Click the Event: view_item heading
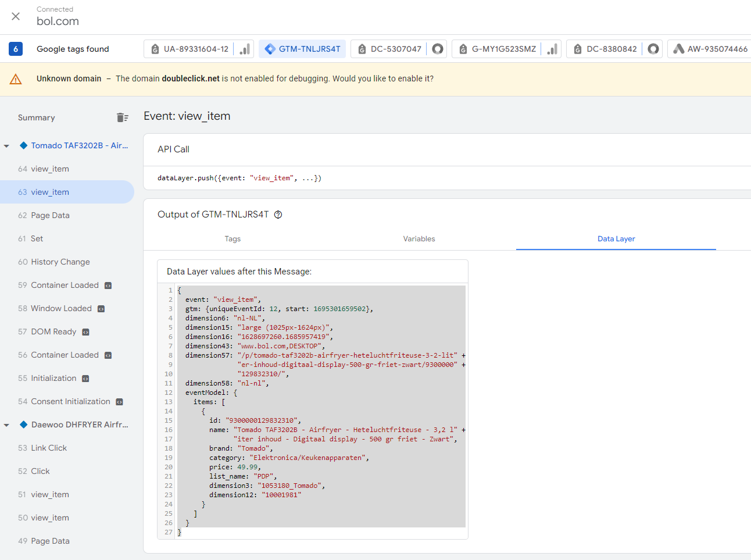 pyautogui.click(x=187, y=116)
